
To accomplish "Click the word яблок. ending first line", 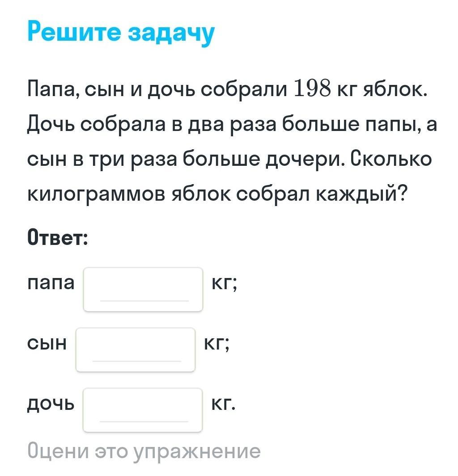I will [x=395, y=89].
